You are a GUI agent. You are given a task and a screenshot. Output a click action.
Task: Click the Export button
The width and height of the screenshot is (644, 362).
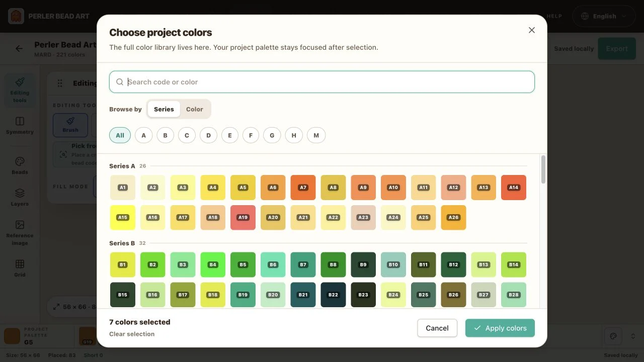tap(617, 49)
